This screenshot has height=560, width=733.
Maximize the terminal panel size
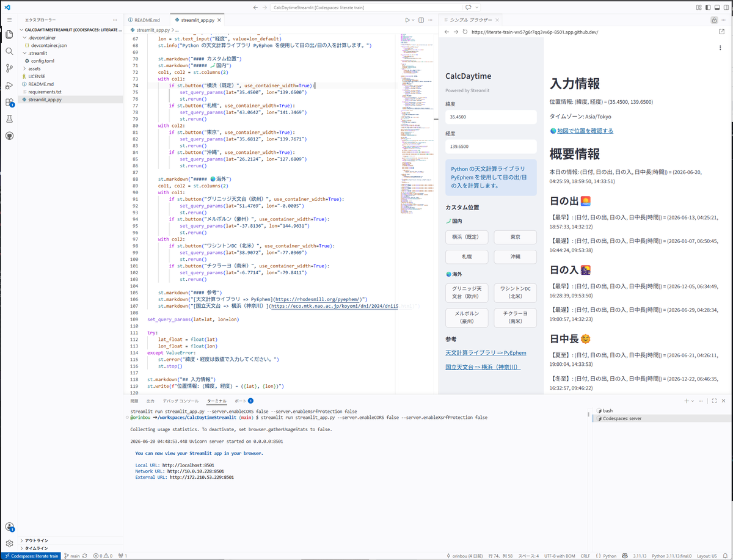tap(714, 401)
